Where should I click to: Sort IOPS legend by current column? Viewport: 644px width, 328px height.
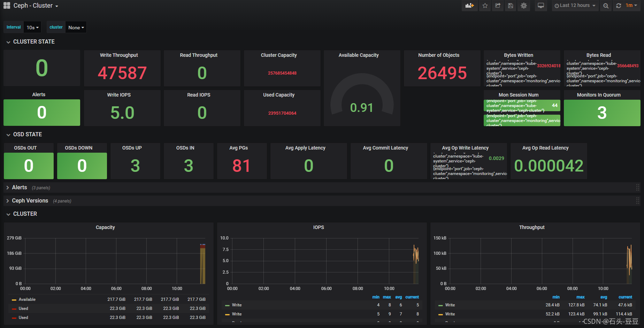412,297
